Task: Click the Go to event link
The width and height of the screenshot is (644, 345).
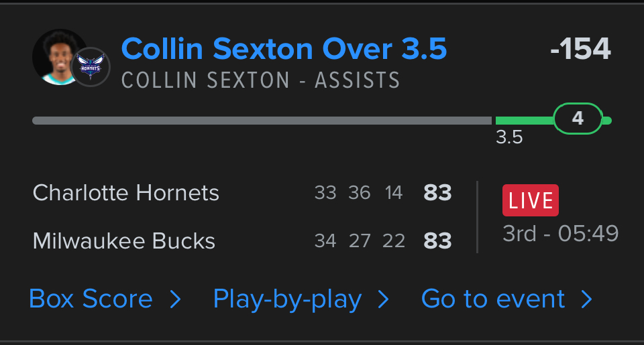Action: click(x=493, y=299)
